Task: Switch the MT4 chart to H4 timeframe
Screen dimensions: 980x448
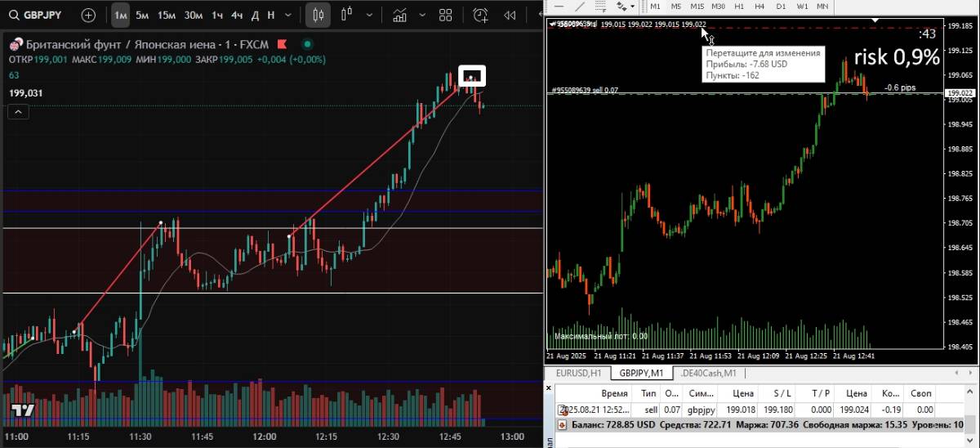Action: point(759,6)
